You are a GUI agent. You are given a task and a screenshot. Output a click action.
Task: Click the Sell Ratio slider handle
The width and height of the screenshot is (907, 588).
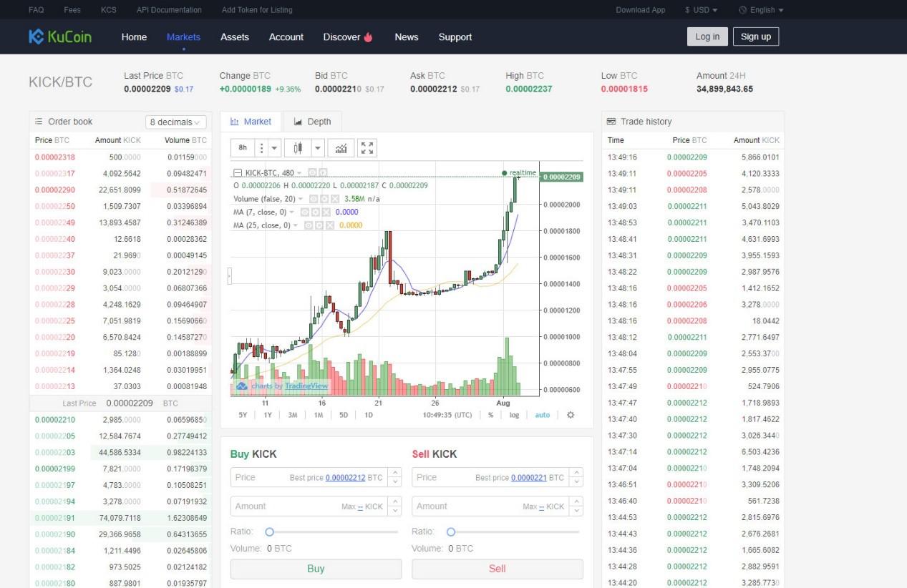pyautogui.click(x=451, y=531)
